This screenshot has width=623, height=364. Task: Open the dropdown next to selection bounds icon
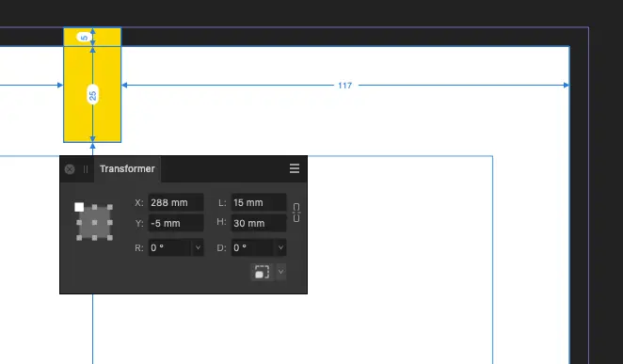(x=280, y=272)
